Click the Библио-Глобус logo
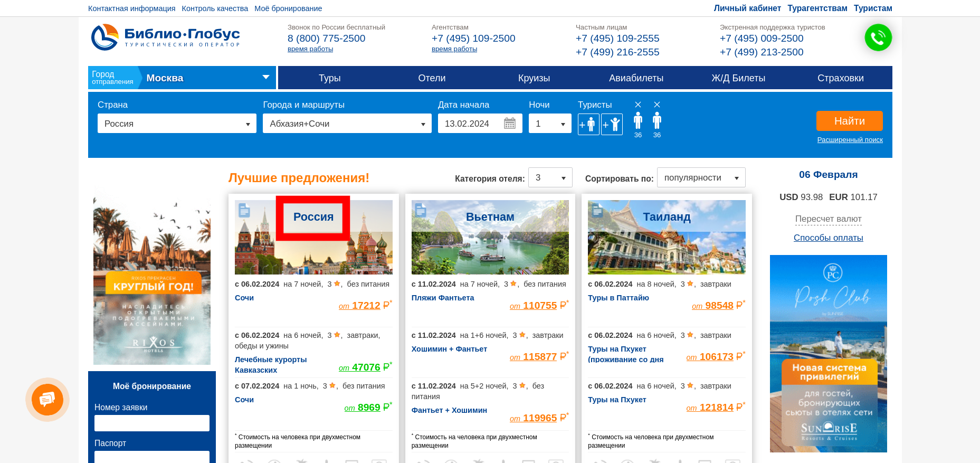 (x=165, y=37)
